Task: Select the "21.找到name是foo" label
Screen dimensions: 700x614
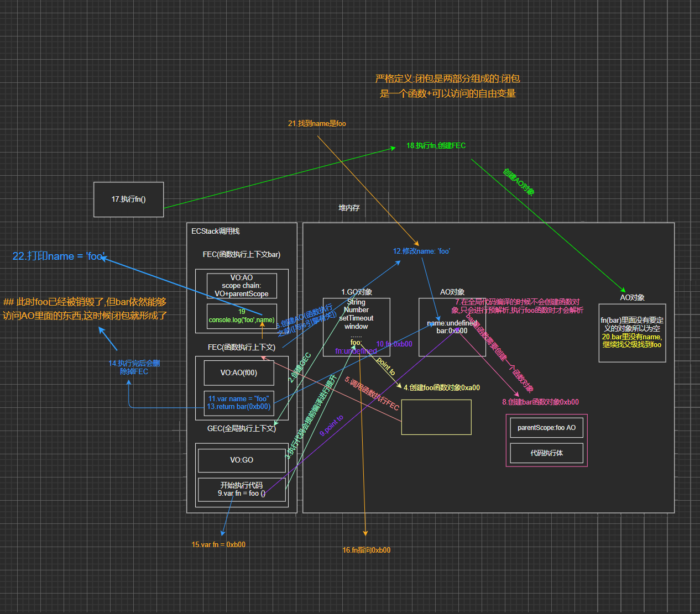Action: (317, 124)
